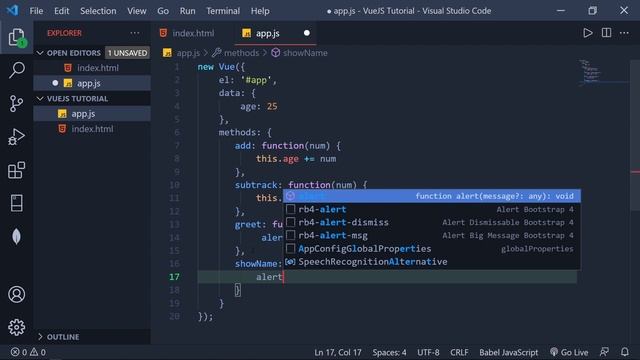This screenshot has height=360, width=640.
Task: Click showName in the breadcrumb
Action: pos(305,53)
